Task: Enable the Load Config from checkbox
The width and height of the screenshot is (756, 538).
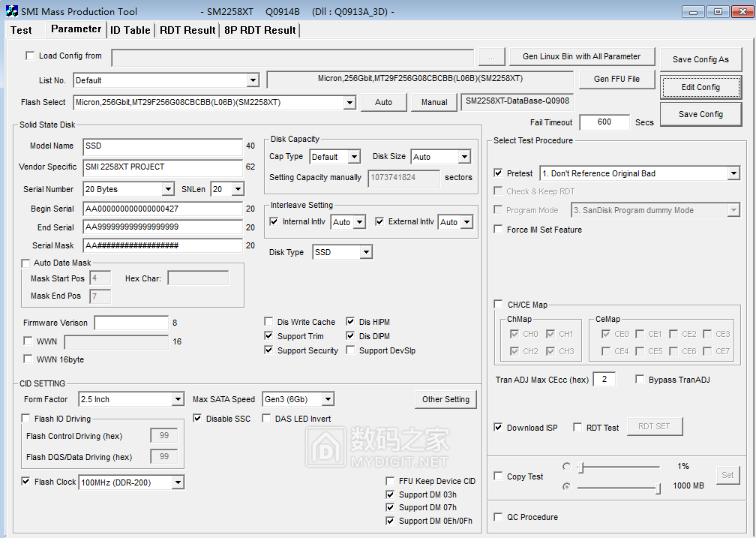Action: 30,56
